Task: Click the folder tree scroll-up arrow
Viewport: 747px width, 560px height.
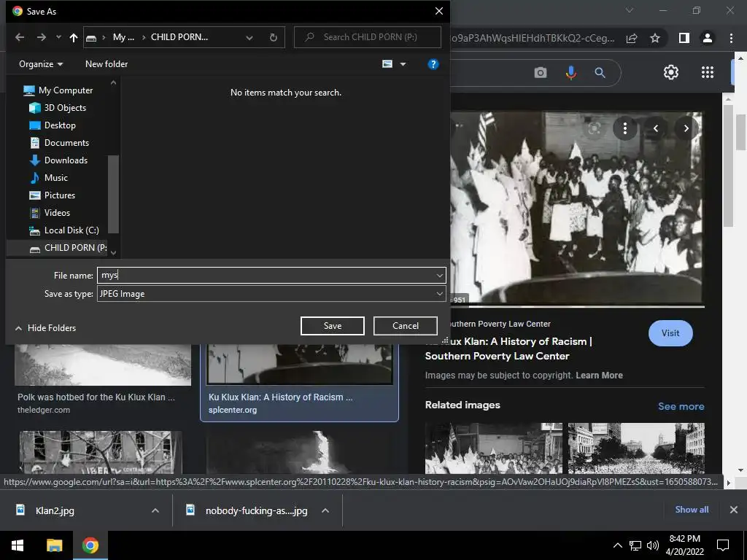Action: pos(113,83)
